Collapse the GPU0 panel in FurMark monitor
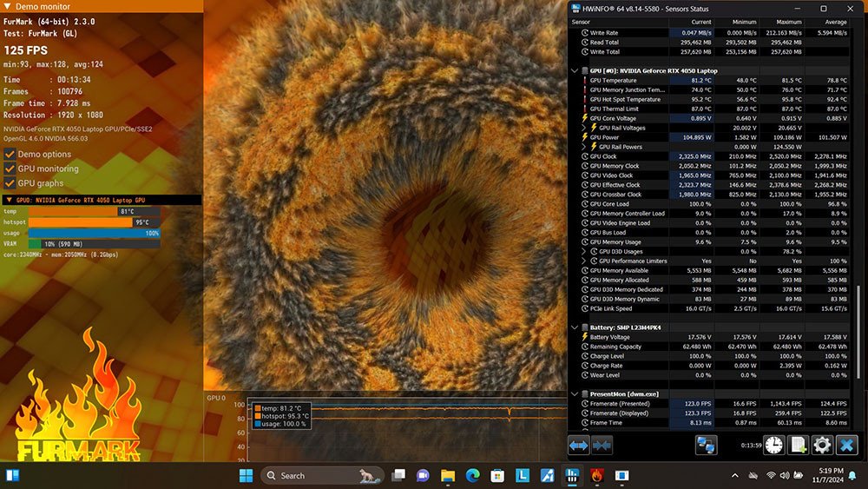This screenshot has width=868, height=489. (x=8, y=200)
